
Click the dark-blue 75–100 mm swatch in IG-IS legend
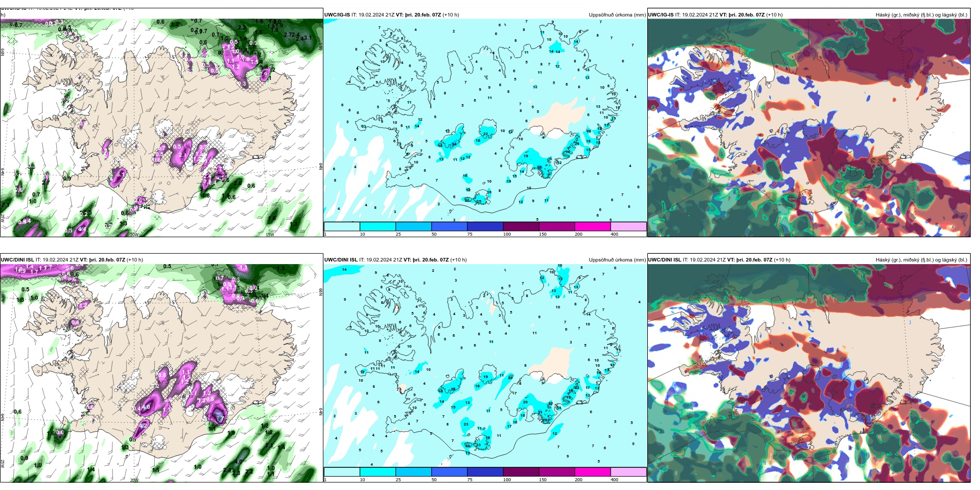click(x=485, y=226)
